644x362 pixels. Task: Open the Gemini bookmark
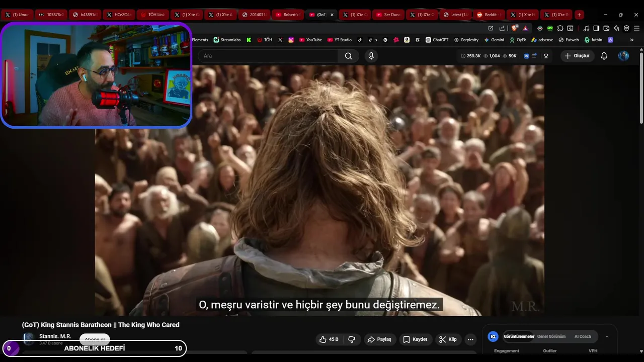[494, 40]
